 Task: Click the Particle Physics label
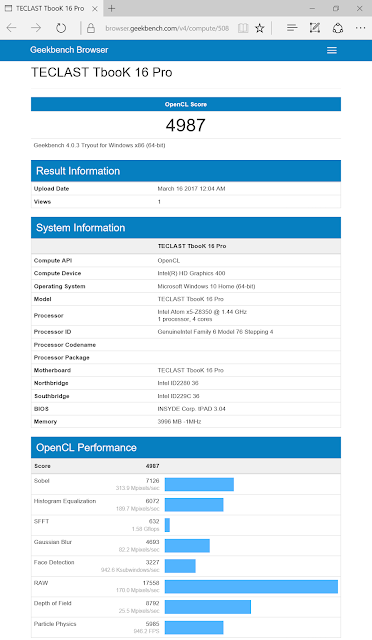coord(55,624)
